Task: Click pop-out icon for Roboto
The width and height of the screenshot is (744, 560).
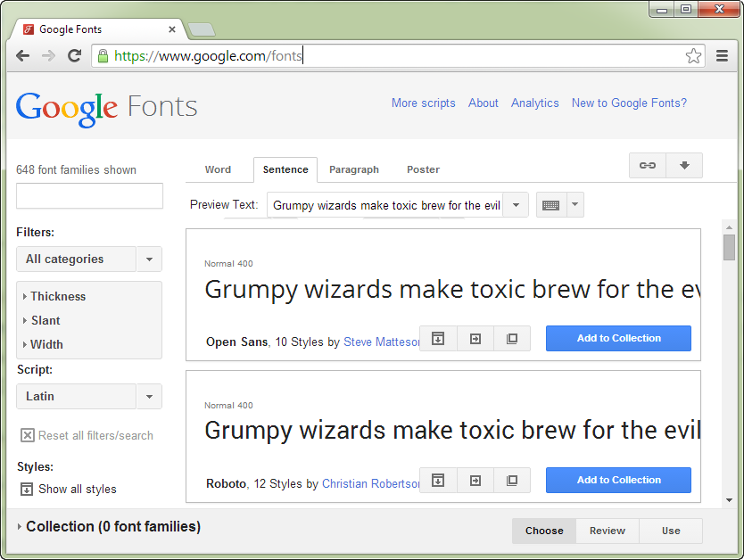Action: [x=512, y=481]
